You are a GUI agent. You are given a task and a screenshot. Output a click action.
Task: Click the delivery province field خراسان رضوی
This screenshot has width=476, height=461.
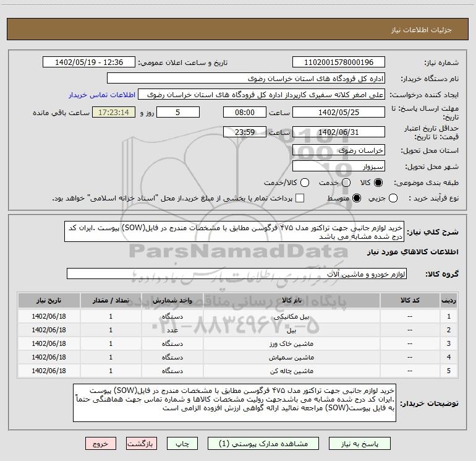pyautogui.click(x=339, y=150)
